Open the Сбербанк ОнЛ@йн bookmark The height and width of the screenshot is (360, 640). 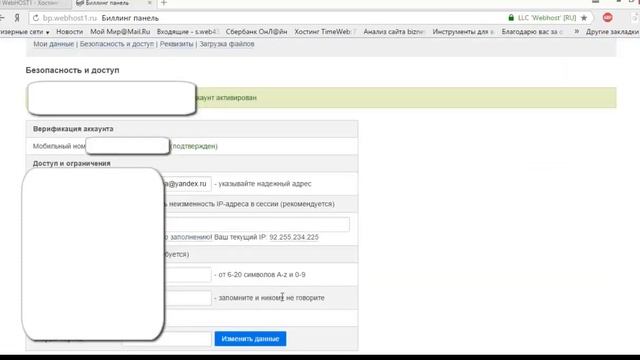[256, 31]
